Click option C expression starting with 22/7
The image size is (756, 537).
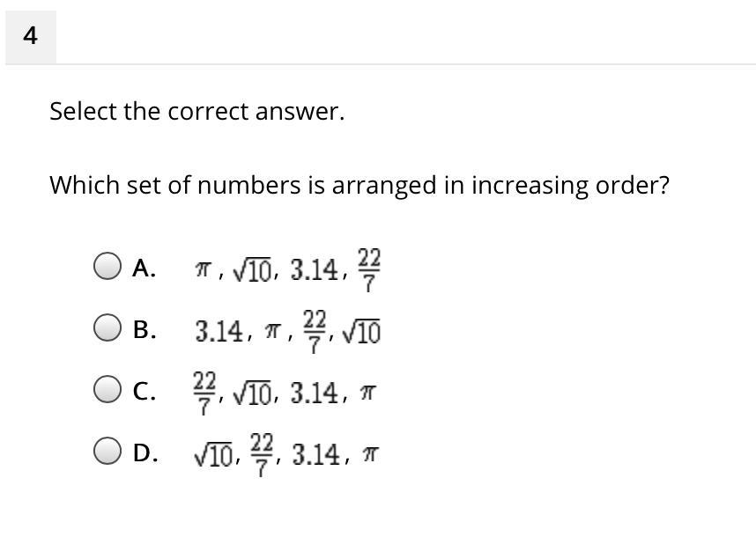pyautogui.click(x=285, y=394)
